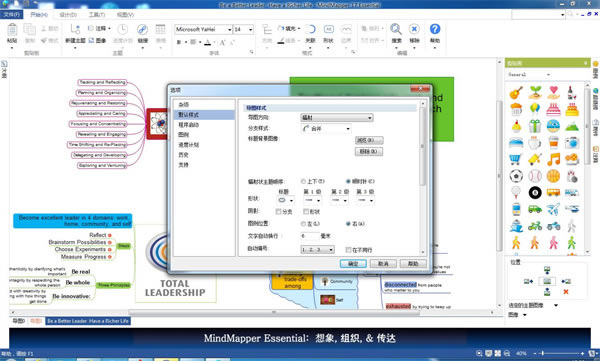
Task: Select the 左(L) legend position radio
Action: (x=303, y=224)
